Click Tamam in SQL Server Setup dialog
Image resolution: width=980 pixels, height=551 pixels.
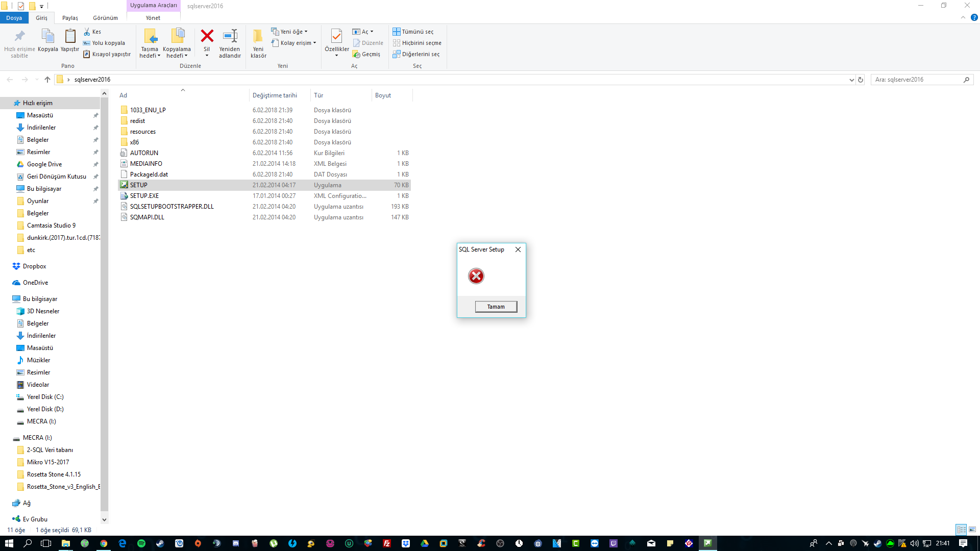tap(496, 307)
